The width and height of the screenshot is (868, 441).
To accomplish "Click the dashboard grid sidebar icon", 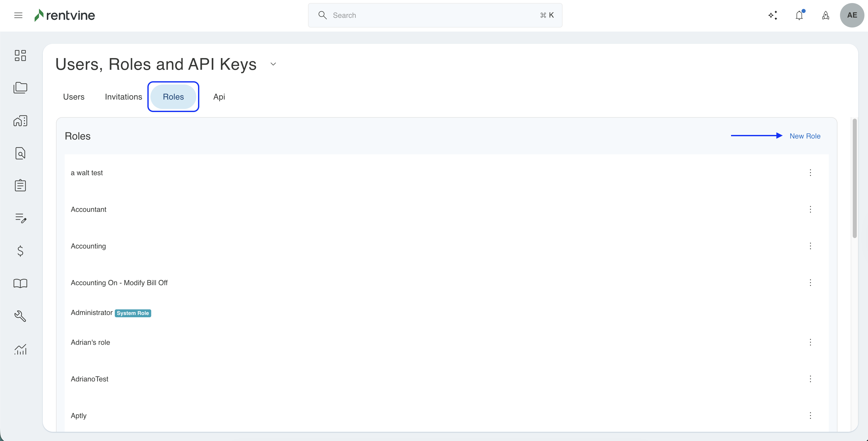I will click(20, 55).
